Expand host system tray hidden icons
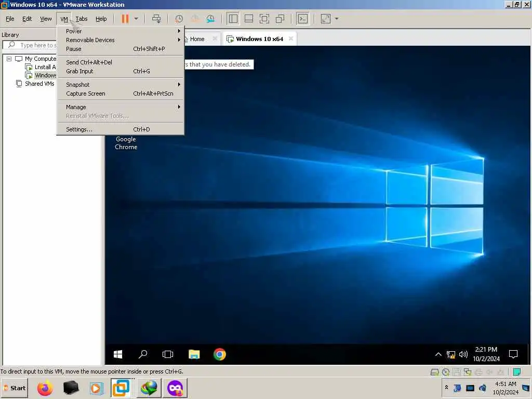Viewport: 532px width, 399px height. click(446, 388)
